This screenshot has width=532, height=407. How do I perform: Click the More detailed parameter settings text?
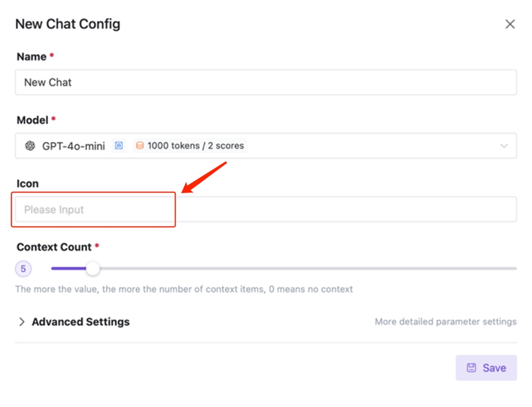click(x=446, y=321)
